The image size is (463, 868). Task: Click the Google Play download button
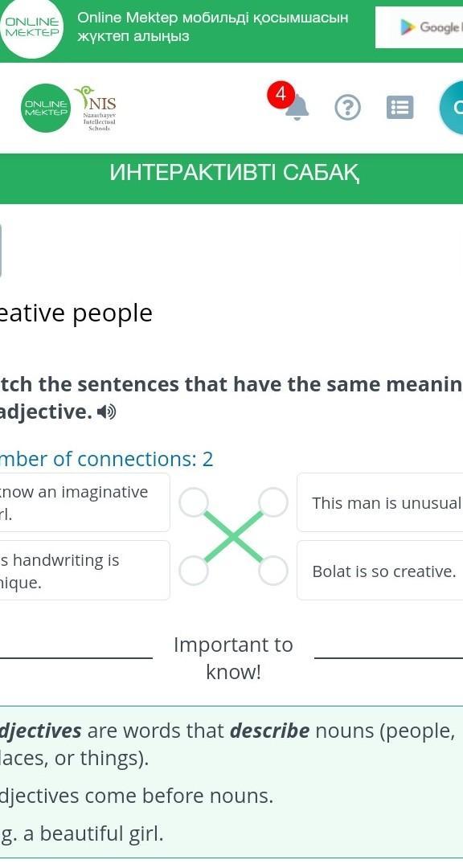click(x=420, y=27)
